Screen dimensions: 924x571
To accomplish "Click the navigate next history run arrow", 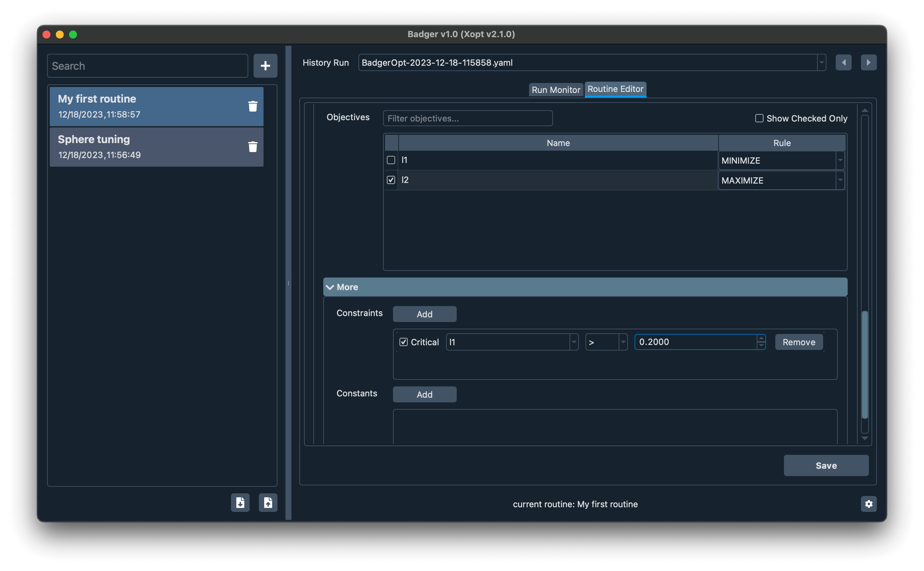I will [x=869, y=62].
